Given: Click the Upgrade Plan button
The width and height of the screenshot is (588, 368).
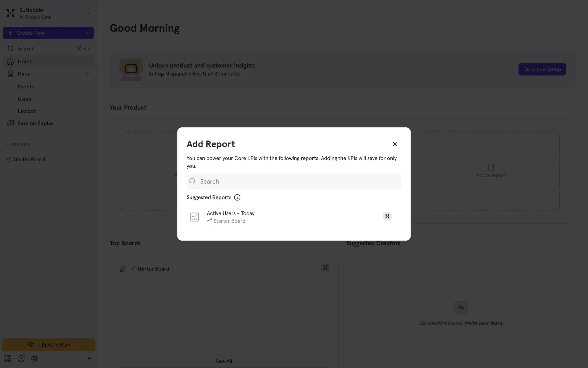Looking at the screenshot, I should pyautogui.click(x=48, y=344).
